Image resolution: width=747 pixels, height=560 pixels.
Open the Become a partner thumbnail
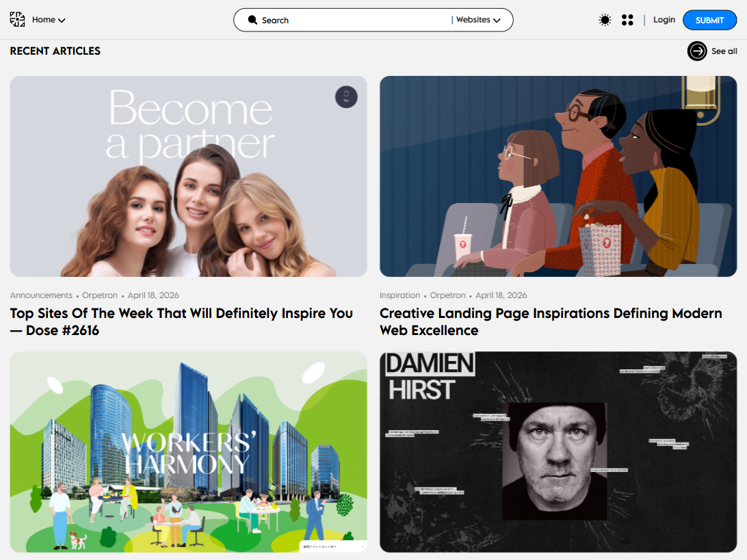(189, 176)
